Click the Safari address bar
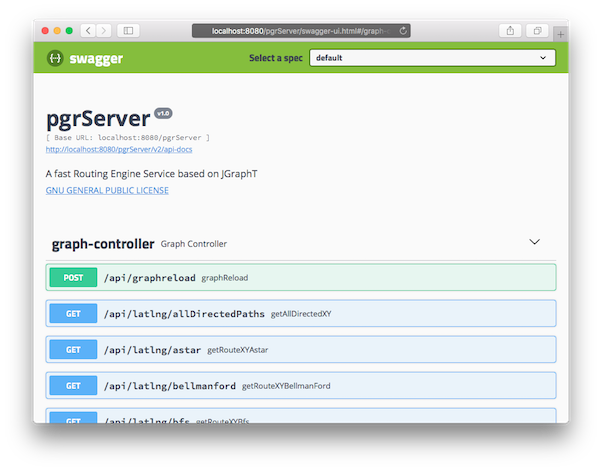This screenshot has width=602, height=471. click(300, 31)
